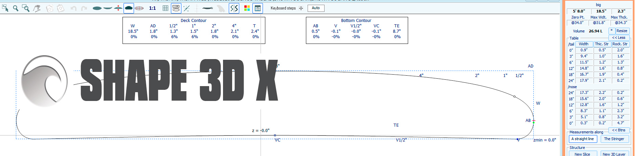Edit the 5' 8.0" board length field
This screenshot has width=644, height=156.
click(x=579, y=11)
